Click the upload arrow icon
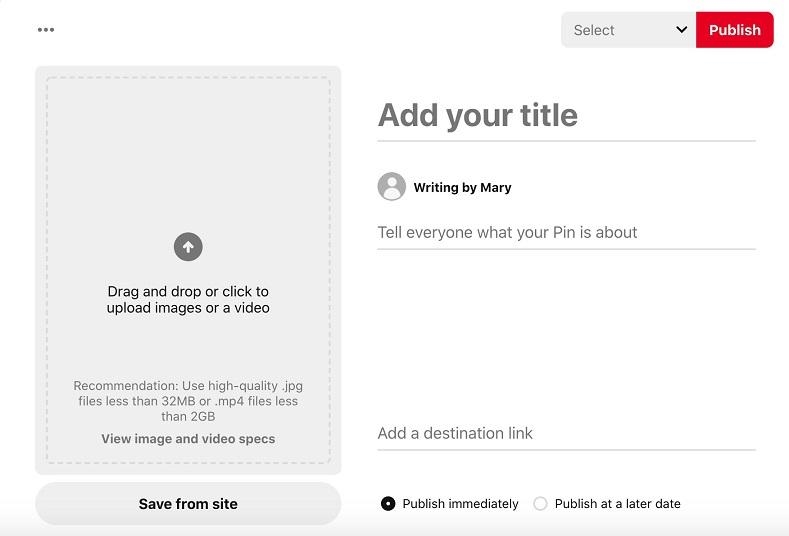The width and height of the screenshot is (789, 536). coord(188,246)
